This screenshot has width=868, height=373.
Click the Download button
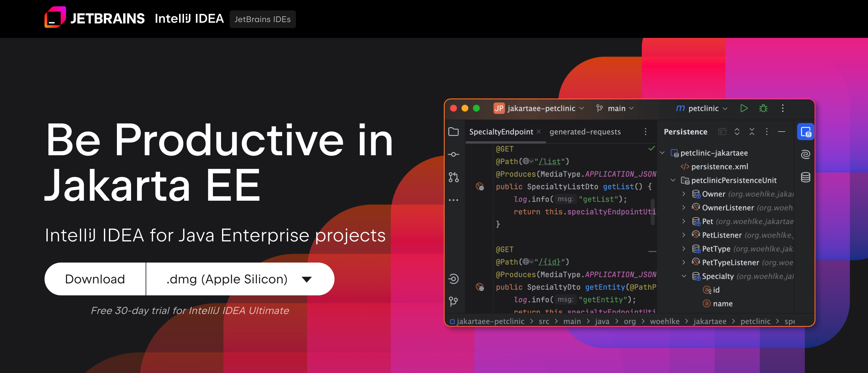pyautogui.click(x=95, y=279)
